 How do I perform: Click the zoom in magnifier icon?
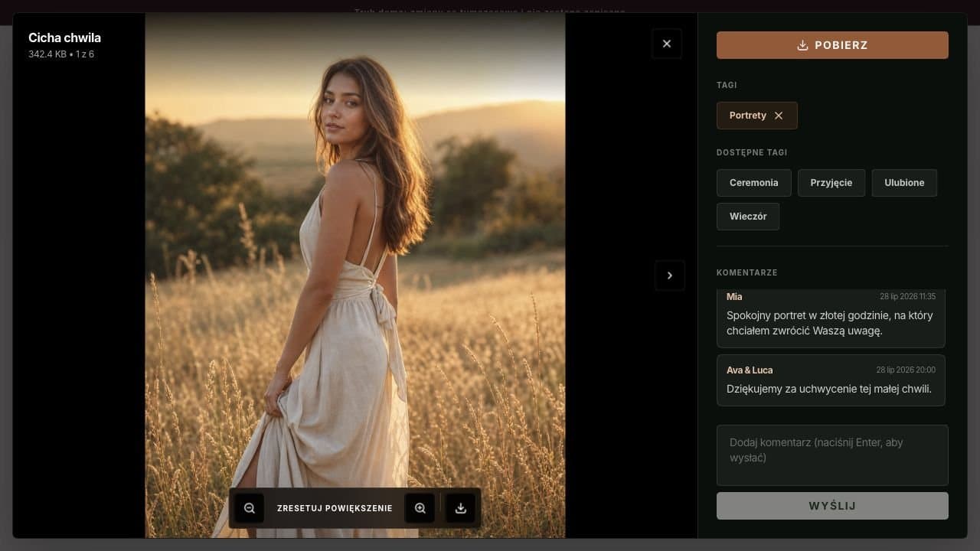click(420, 508)
